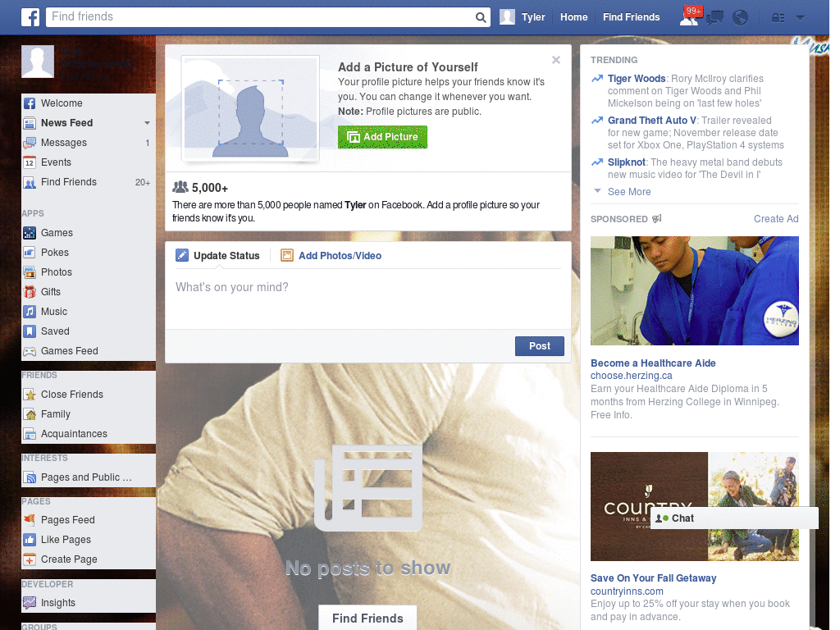Screen dimensions: 840x630
Task: Open choose.herzing.ca ad link
Action: [631, 376]
